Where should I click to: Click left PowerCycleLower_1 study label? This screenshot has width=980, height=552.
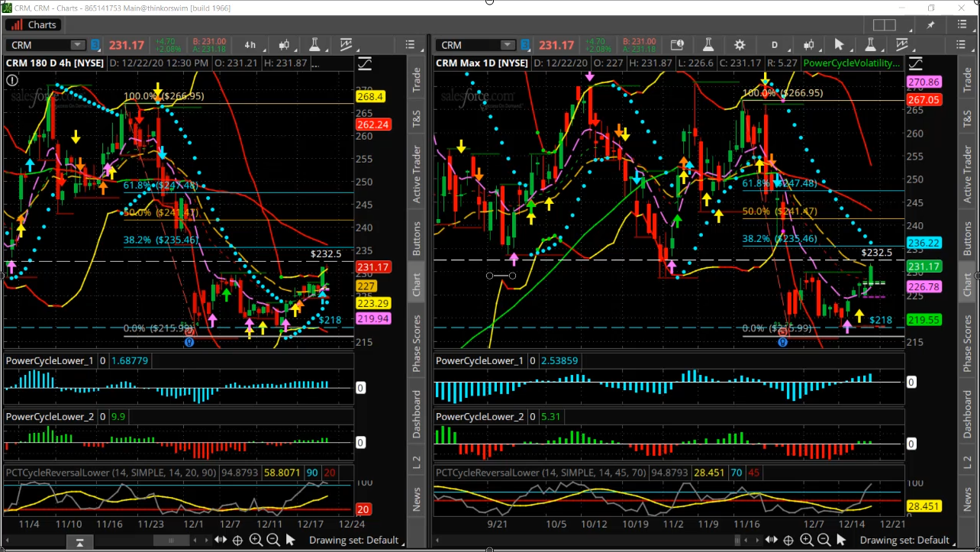click(50, 360)
